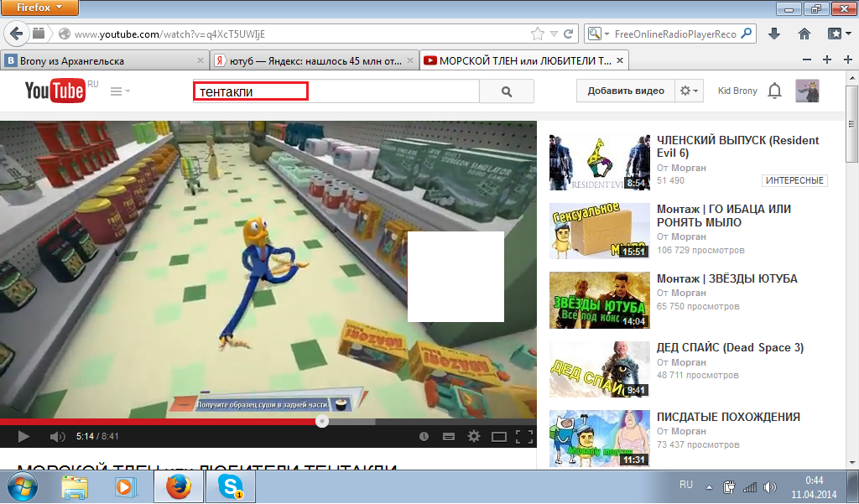Open the YouTube guide menu icon
Screen dimensions: 859x504
(x=120, y=91)
